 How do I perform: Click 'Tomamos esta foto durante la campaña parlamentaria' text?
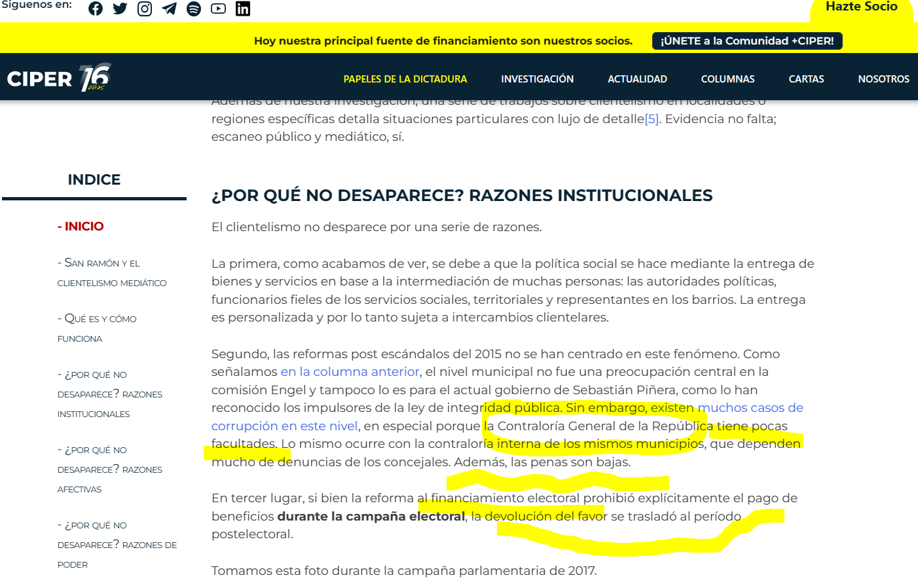coord(404,571)
